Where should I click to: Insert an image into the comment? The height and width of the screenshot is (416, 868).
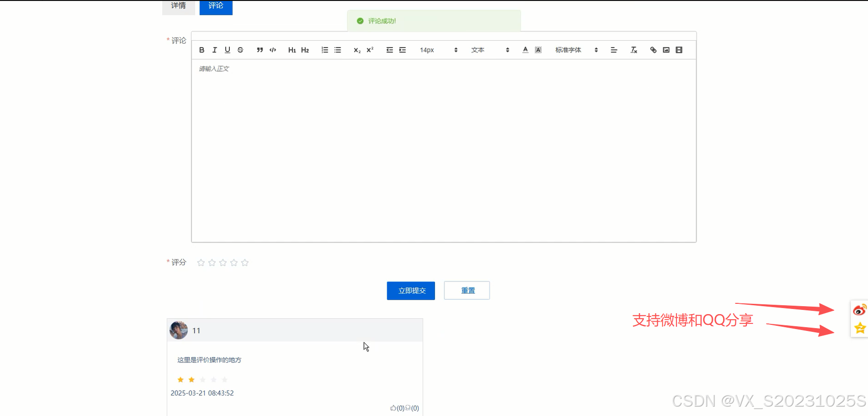[666, 50]
